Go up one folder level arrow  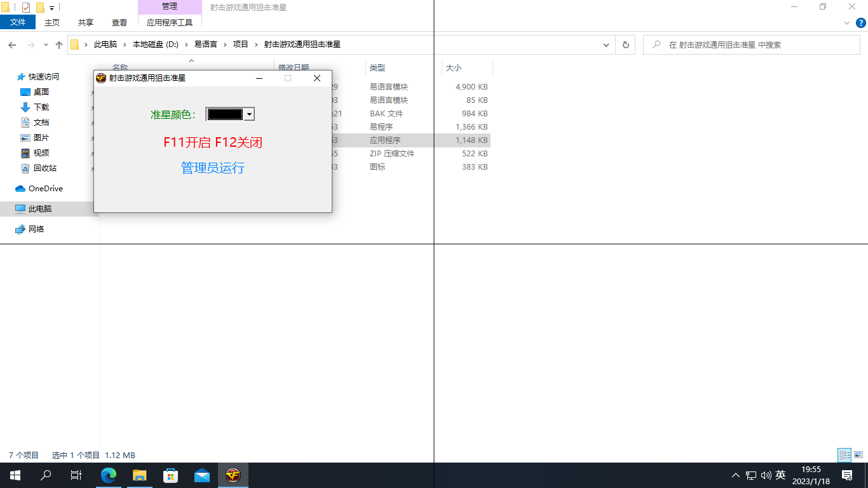pos(59,45)
